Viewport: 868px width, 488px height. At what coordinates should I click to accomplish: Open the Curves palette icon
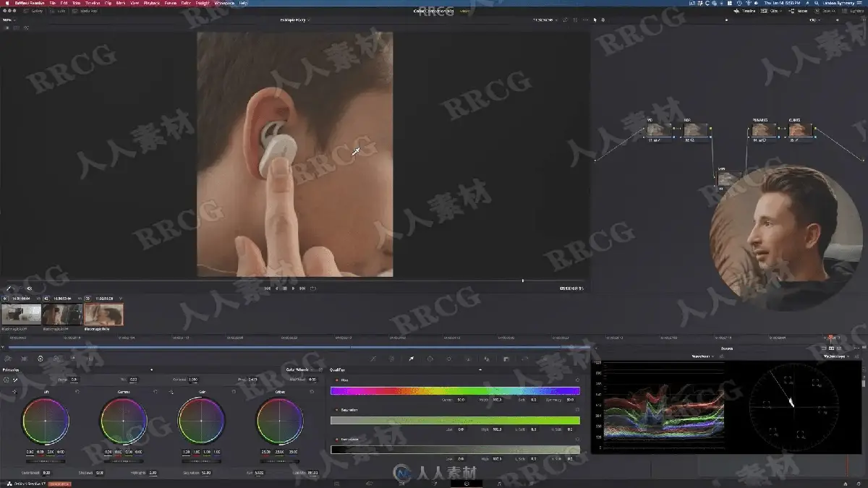coord(373,359)
